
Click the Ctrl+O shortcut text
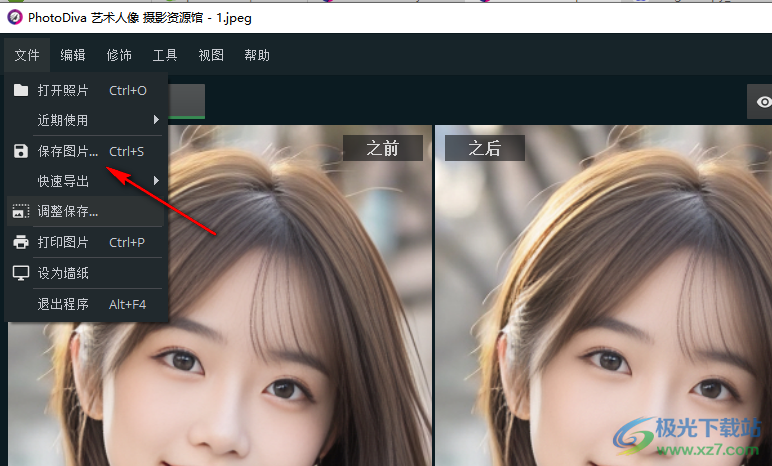tap(128, 91)
